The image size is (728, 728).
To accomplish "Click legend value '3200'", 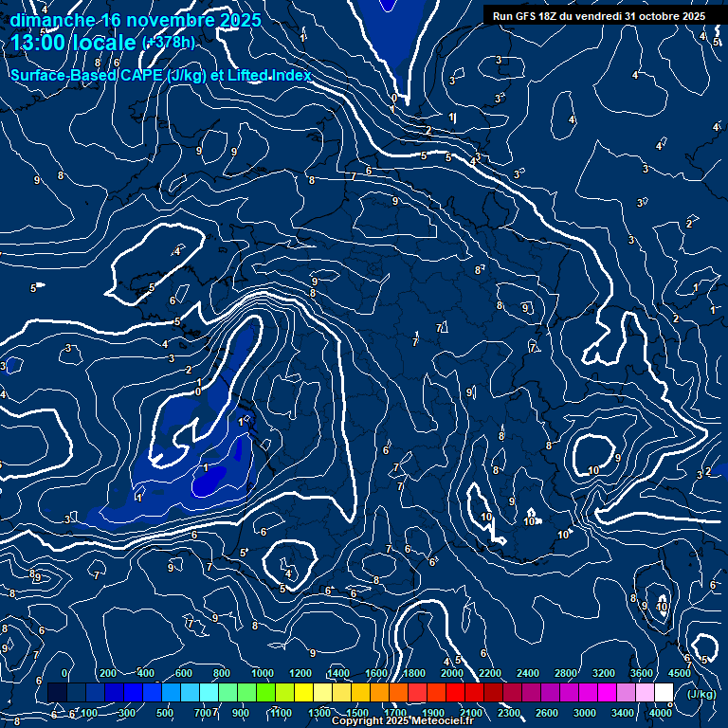I will coord(604,673).
